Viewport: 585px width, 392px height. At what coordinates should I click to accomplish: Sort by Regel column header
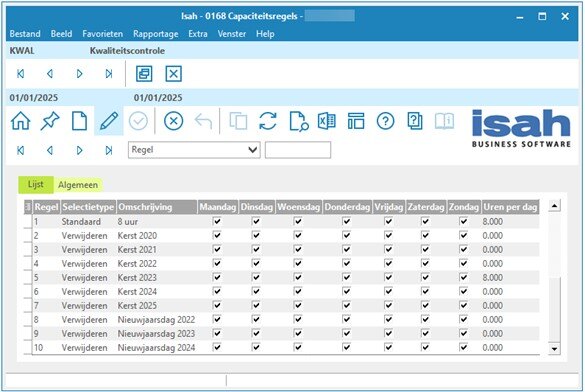pyautogui.click(x=46, y=207)
